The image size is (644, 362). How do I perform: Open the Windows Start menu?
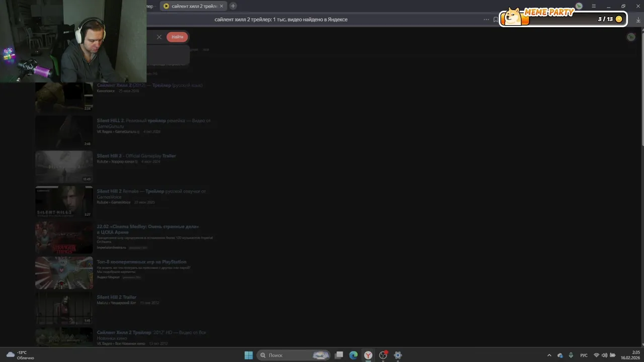tap(249, 355)
